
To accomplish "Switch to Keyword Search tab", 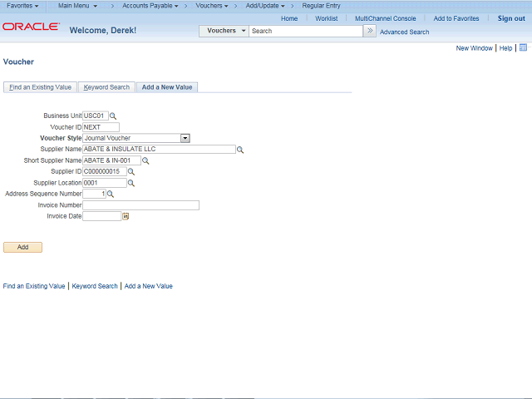I will click(106, 87).
